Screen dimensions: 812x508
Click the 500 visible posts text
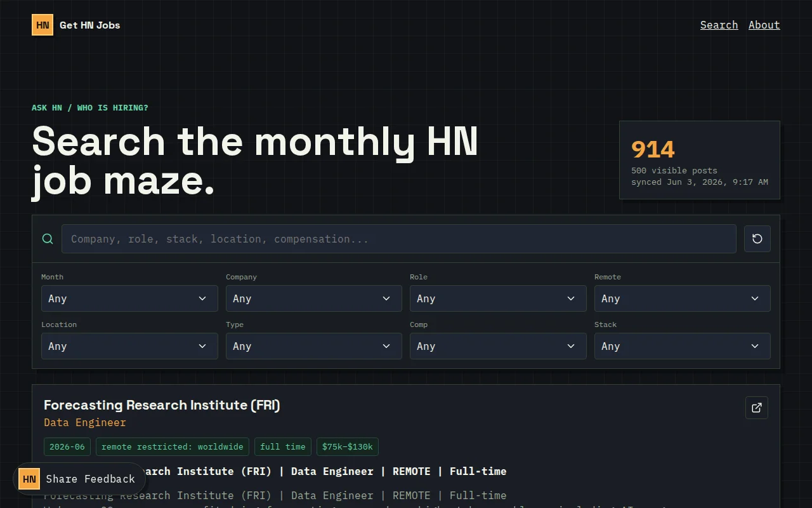coord(674,170)
